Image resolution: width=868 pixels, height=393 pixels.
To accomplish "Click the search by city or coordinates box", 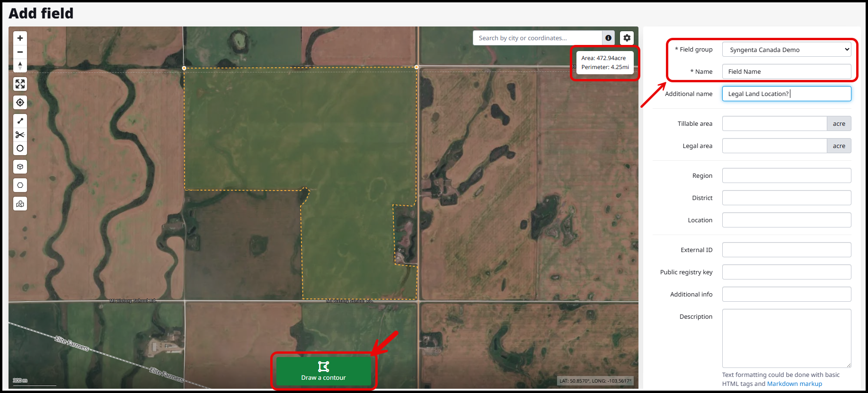I will coord(537,38).
